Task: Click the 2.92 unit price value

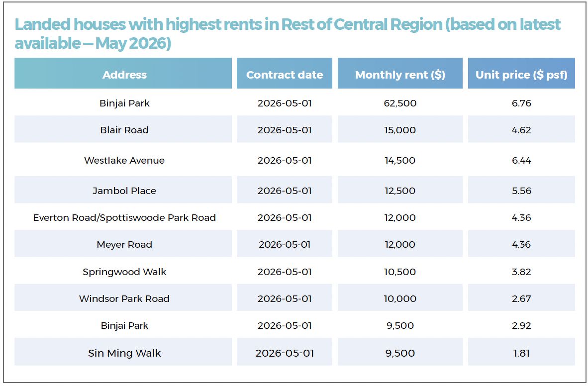Action: (522, 326)
